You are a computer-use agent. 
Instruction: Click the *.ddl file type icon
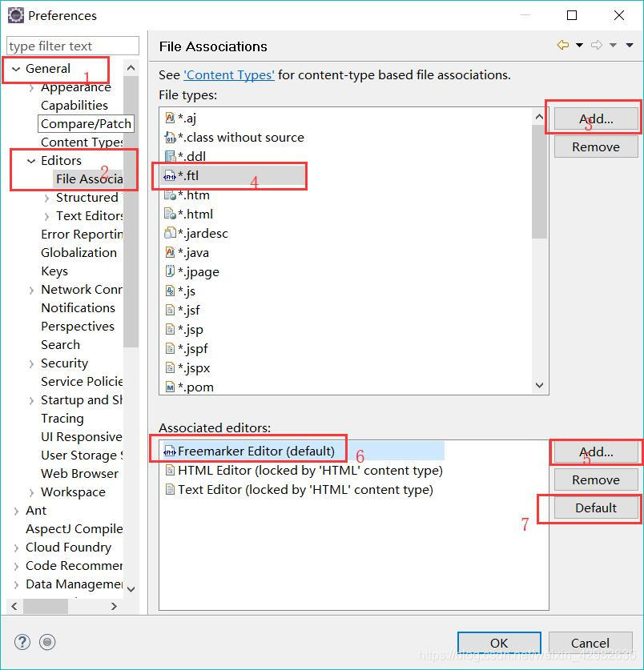170,156
